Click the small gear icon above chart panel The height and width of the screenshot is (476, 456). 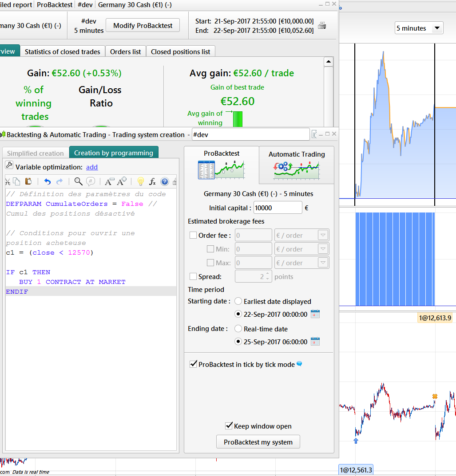point(340,8)
